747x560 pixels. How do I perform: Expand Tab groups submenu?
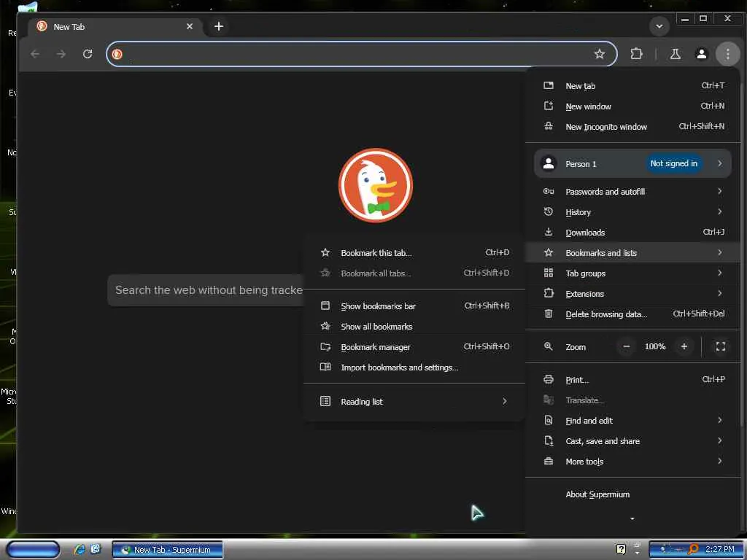(633, 273)
